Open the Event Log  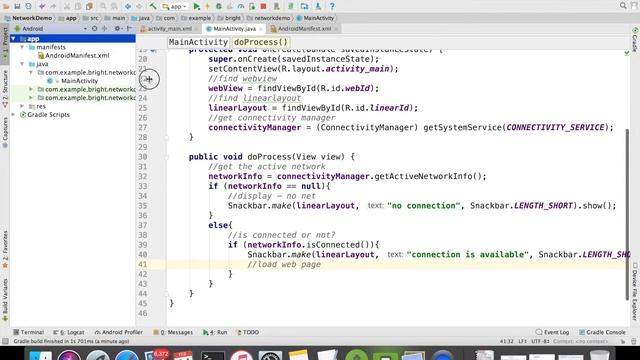tap(552, 332)
